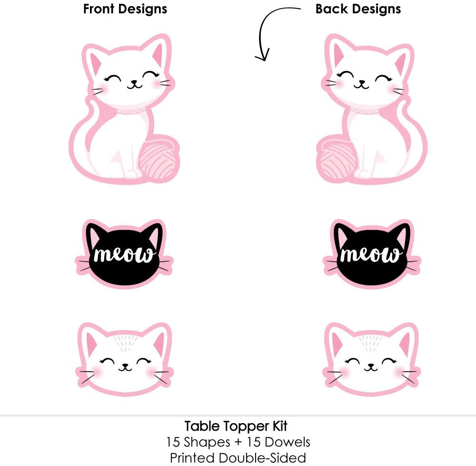Viewport: 476px width, 466px height.
Task: Click the curved black arrow
Action: tap(275, 33)
